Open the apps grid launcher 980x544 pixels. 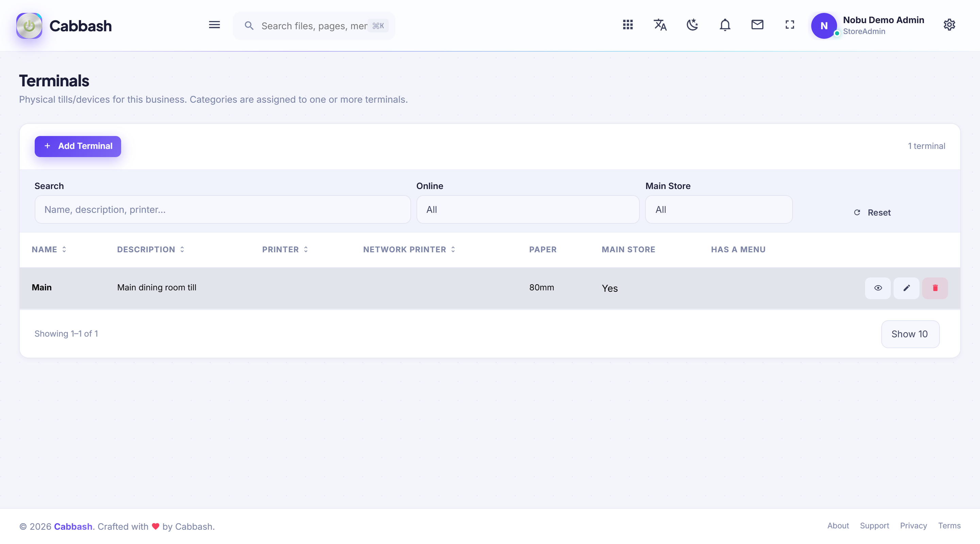628,25
